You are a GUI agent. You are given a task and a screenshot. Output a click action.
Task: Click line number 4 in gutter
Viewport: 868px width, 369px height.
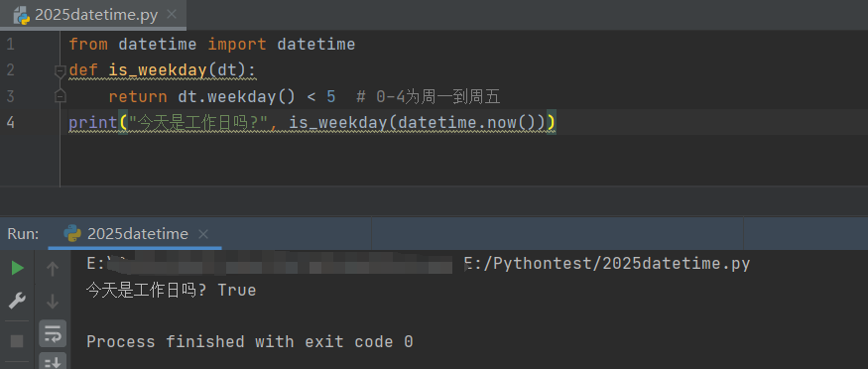point(11,122)
